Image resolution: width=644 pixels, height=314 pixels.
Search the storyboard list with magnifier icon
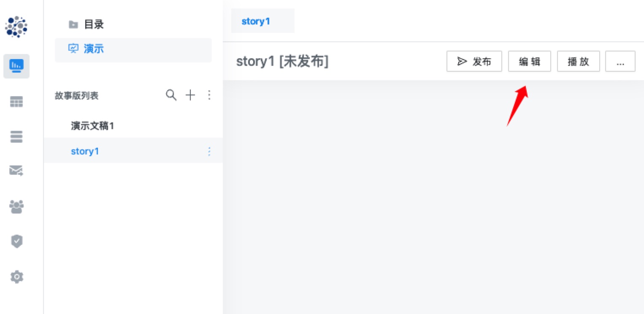(x=171, y=95)
